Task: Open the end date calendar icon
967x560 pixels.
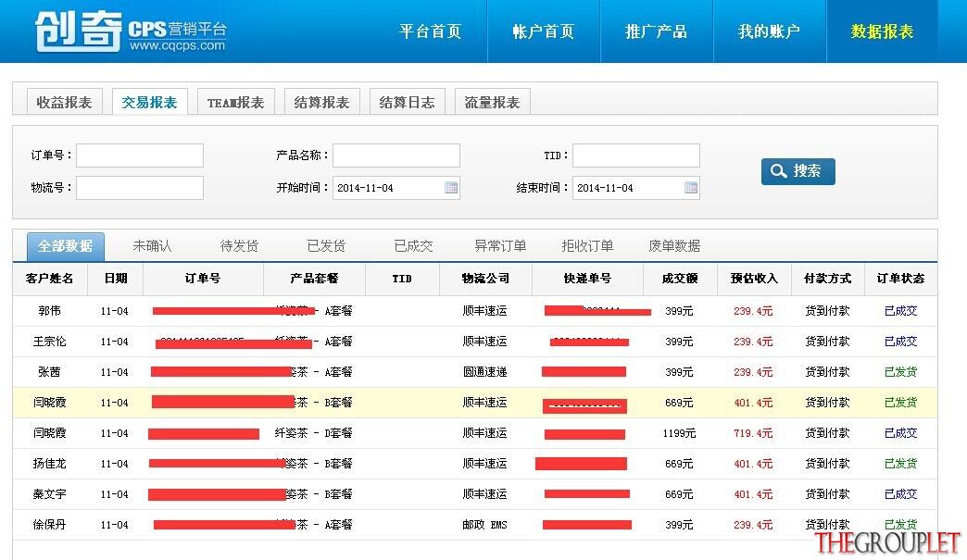Action: (x=691, y=188)
